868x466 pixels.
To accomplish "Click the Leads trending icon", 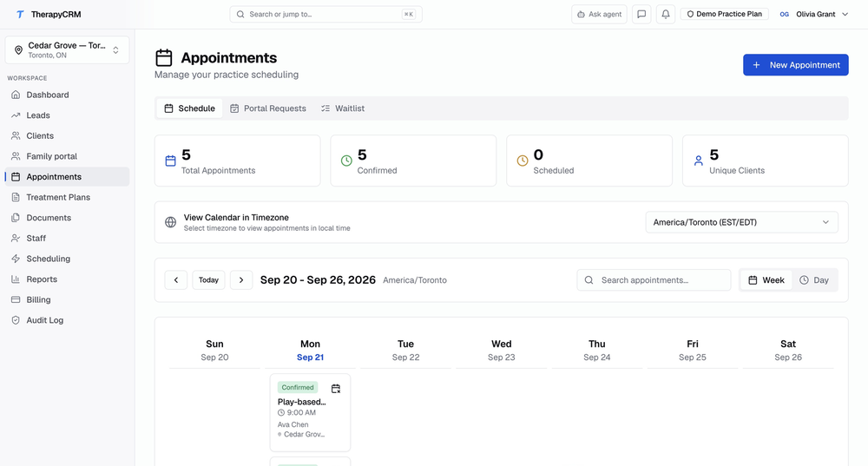I will pyautogui.click(x=16, y=115).
